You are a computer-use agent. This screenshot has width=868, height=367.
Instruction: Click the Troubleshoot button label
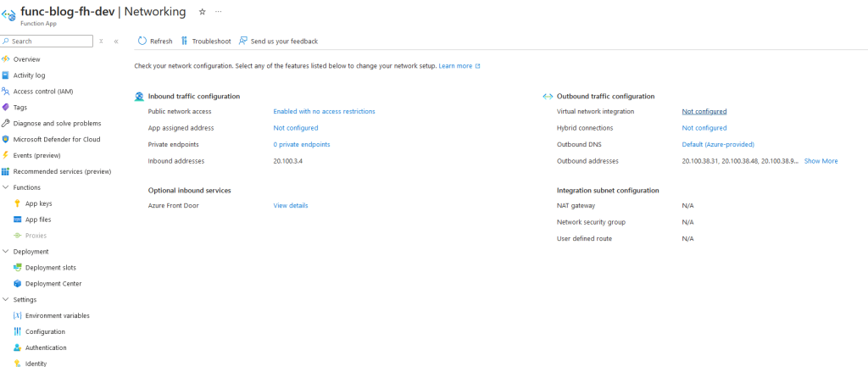click(x=211, y=42)
